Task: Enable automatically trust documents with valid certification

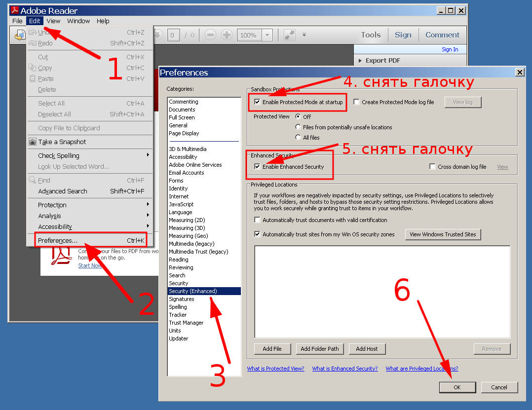Action: click(x=257, y=220)
